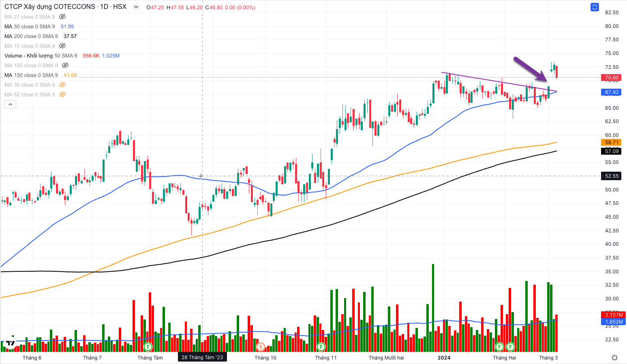Click the 82.50 price scale label
This screenshot has height=364, width=627.
click(612, 13)
